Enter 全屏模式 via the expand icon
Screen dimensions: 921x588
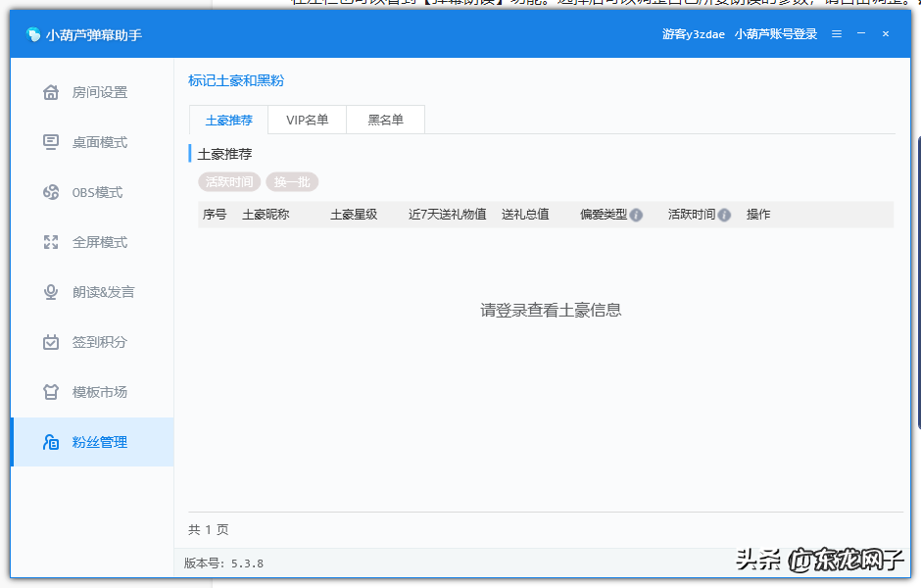(x=52, y=242)
